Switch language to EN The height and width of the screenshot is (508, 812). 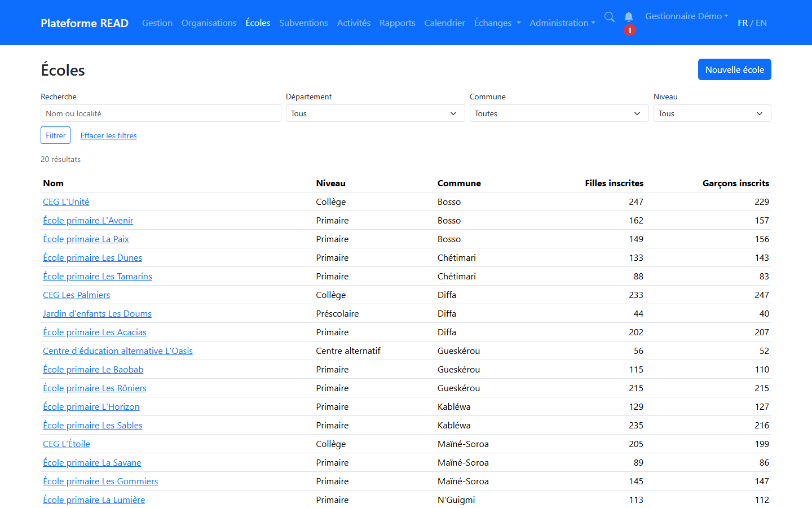[x=761, y=23]
